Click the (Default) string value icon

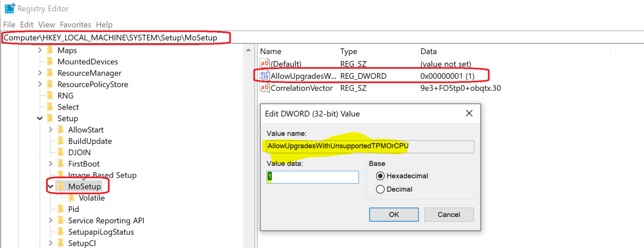click(x=265, y=64)
